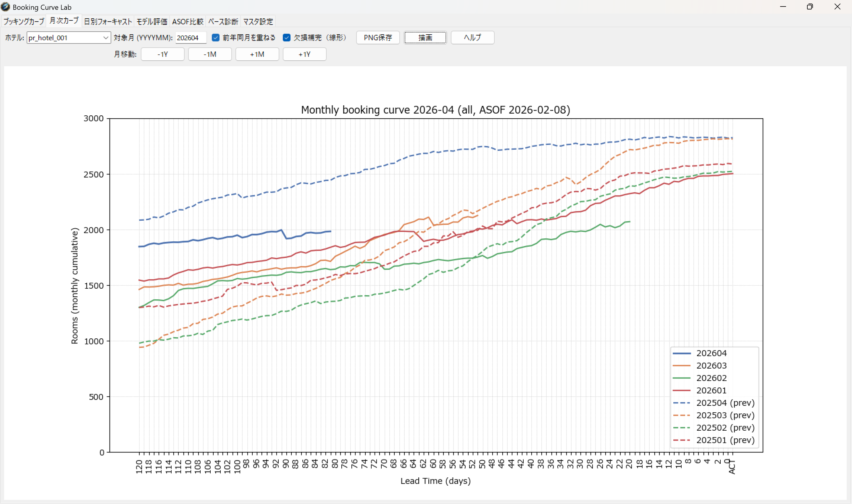The image size is (852, 504).
Task: Click the 描画 draw button
Action: click(425, 38)
